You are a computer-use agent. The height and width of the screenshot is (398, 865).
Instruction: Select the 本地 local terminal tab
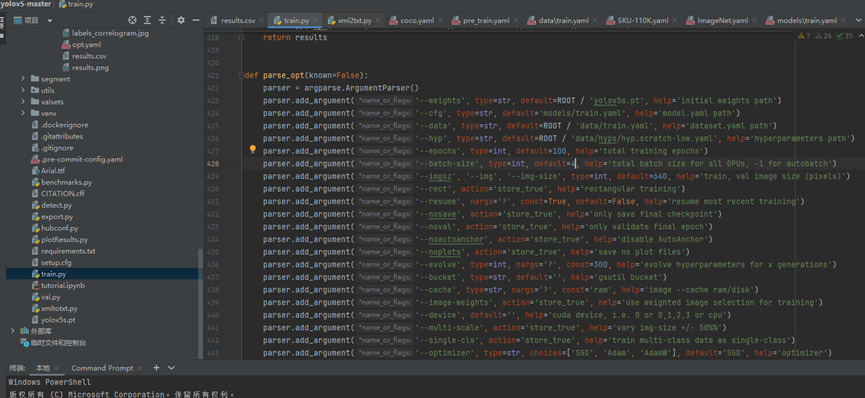(x=43, y=368)
